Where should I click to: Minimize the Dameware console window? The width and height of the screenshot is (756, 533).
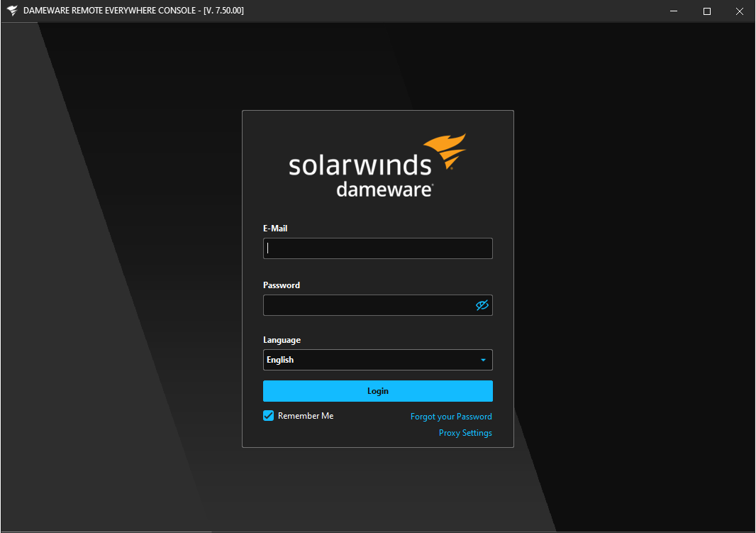[x=674, y=11]
